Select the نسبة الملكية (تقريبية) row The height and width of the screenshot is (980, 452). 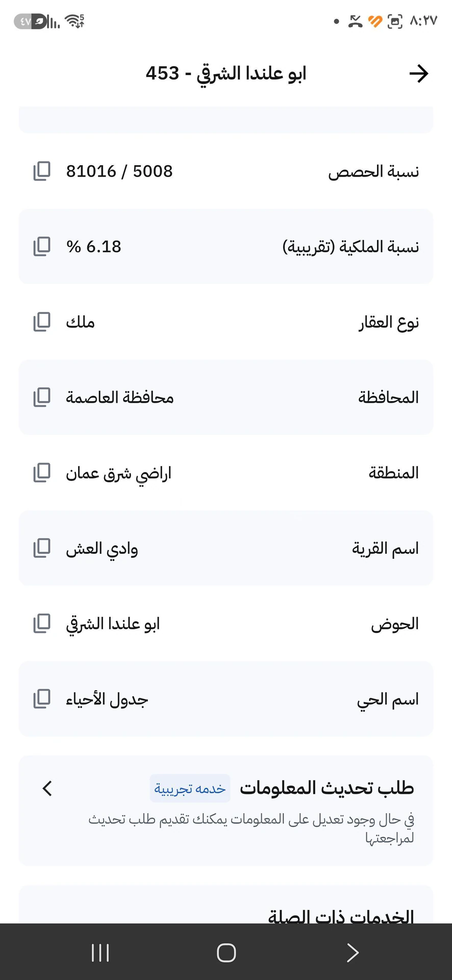[x=226, y=247]
